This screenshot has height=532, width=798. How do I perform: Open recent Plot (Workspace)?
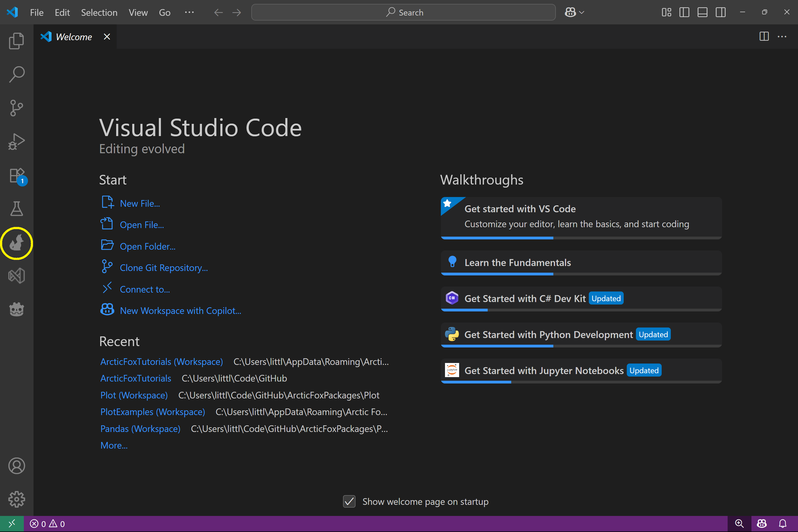(x=134, y=396)
